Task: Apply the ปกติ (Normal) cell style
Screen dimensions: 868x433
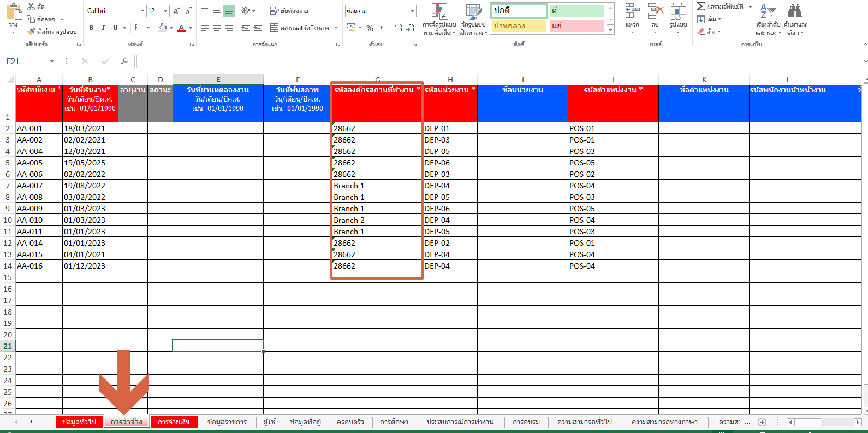Action: pos(519,11)
